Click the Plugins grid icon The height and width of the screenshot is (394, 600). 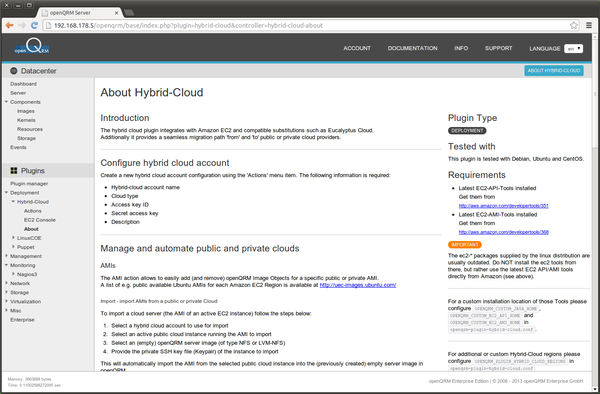[x=14, y=171]
